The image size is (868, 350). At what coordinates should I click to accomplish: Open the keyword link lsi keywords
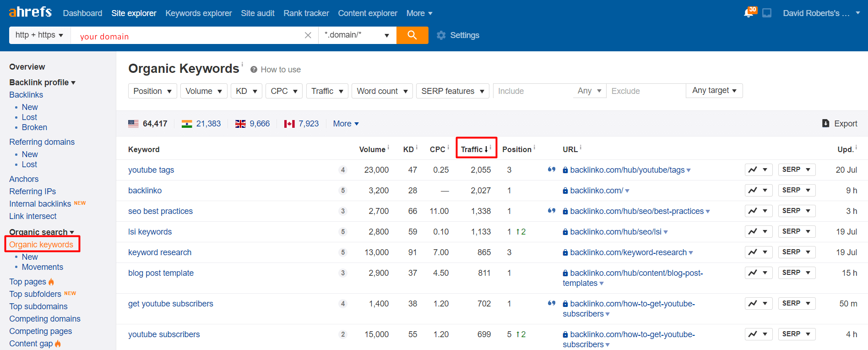150,232
